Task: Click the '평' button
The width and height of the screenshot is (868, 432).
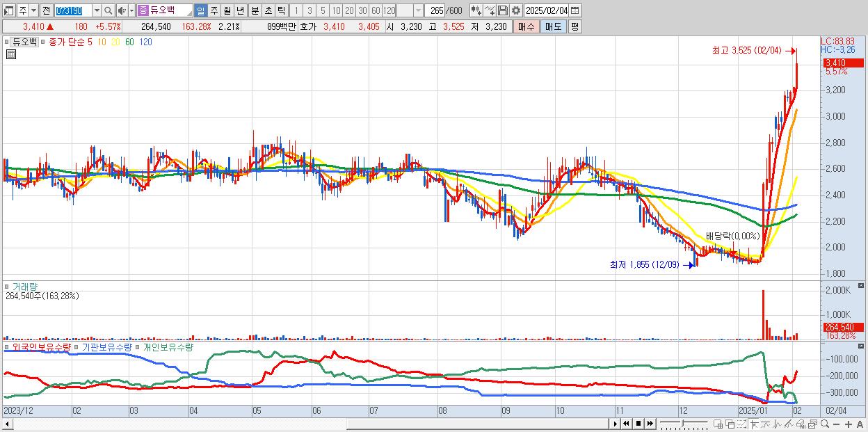Action: coord(574,26)
